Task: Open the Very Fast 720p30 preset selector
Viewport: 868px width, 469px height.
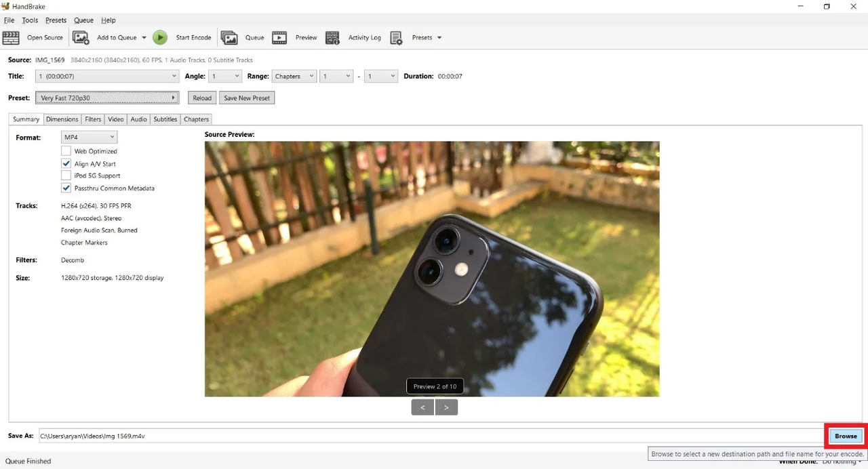Action: coord(107,98)
